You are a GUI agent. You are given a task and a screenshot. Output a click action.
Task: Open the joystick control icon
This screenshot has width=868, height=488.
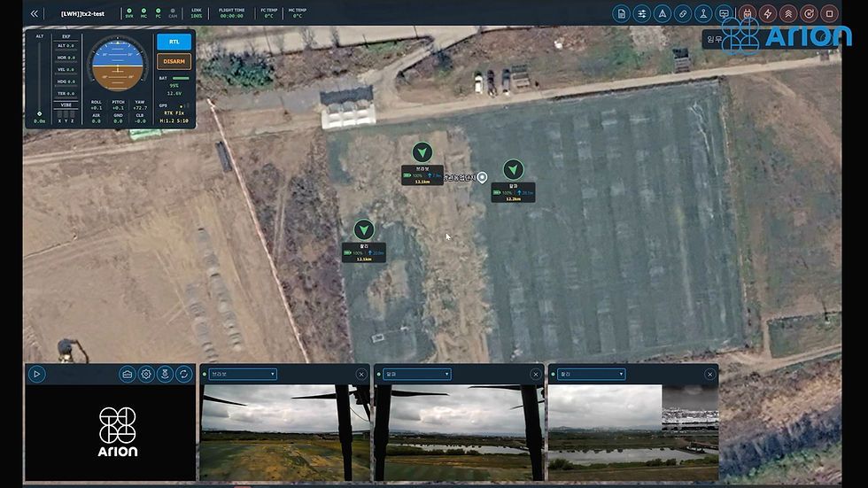[703, 14]
